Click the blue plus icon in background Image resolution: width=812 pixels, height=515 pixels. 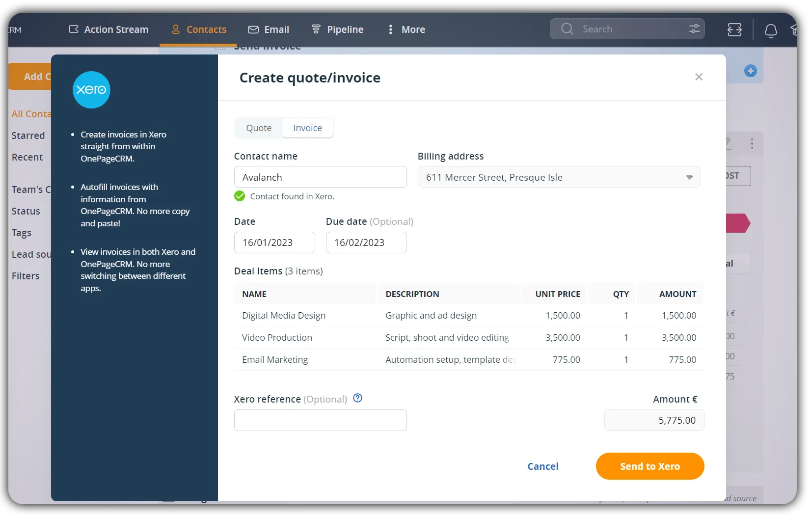(x=750, y=71)
